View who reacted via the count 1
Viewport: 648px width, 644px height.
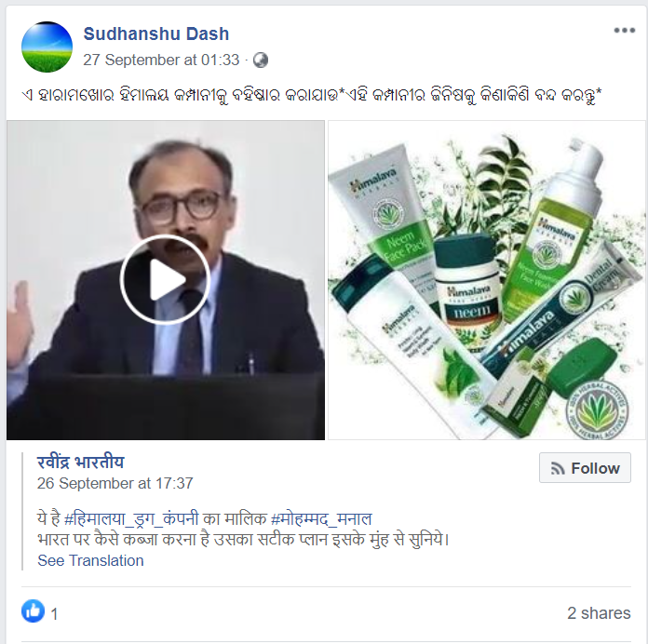click(x=54, y=614)
